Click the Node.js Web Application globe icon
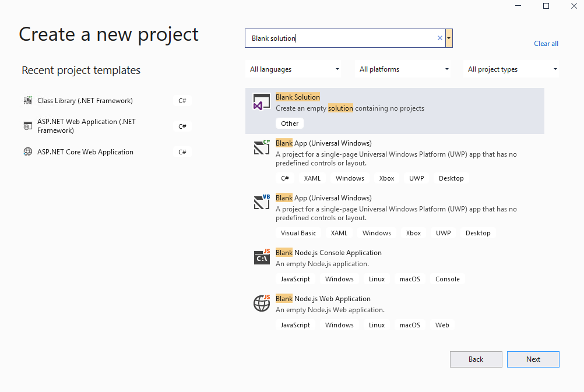The width and height of the screenshot is (584, 392). 262,303
